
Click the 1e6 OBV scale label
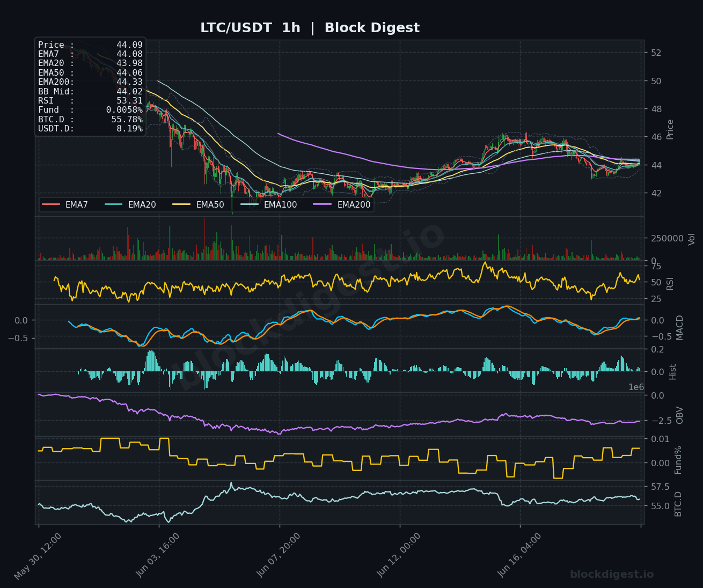click(x=636, y=387)
